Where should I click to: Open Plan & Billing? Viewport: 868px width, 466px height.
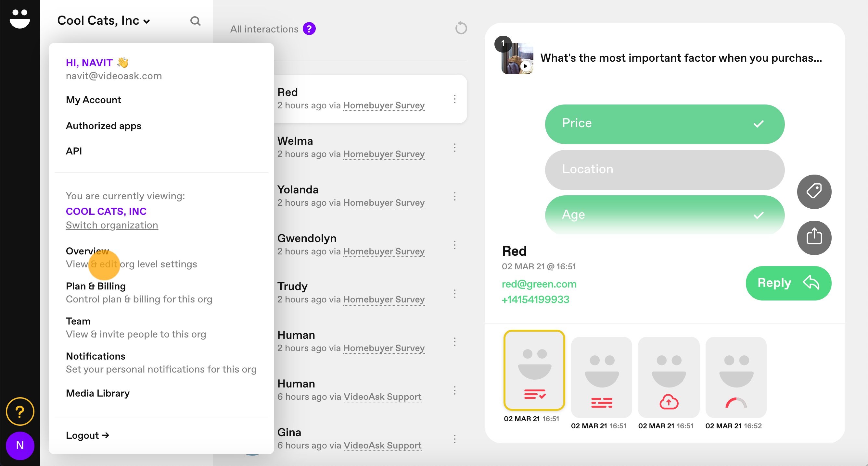[x=139, y=293]
